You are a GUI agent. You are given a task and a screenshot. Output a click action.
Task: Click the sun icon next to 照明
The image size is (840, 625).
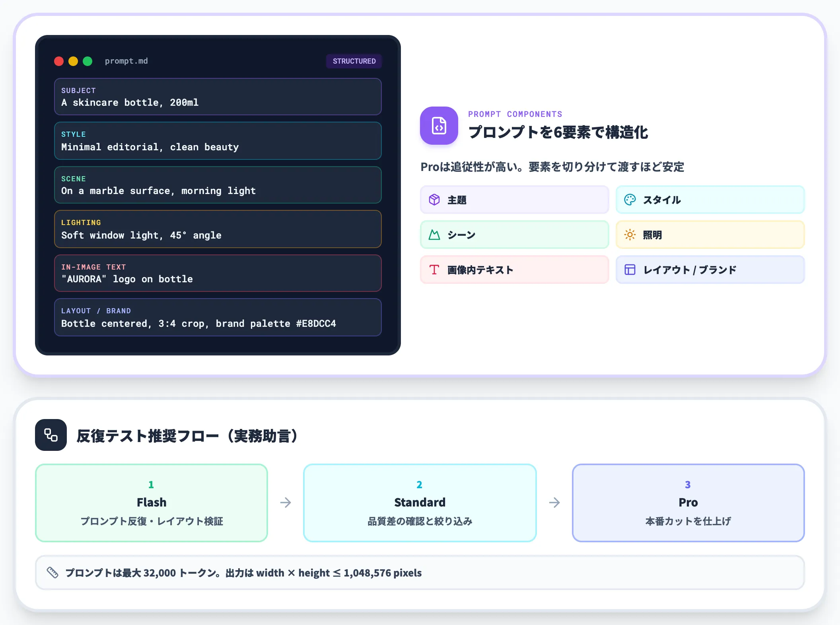coord(630,235)
